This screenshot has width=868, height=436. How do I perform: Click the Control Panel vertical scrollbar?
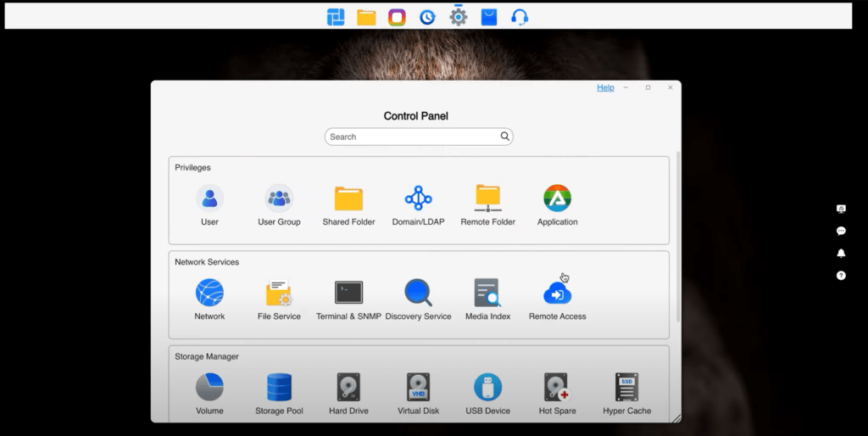[x=676, y=238]
